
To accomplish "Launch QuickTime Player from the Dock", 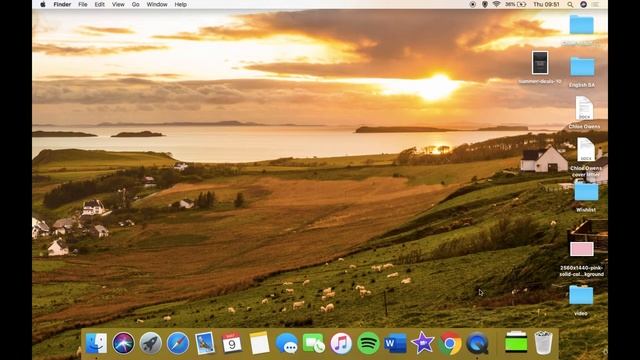I will [x=477, y=343].
